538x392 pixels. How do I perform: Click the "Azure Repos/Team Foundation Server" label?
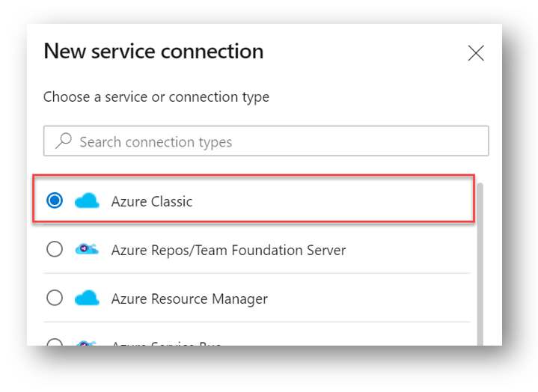click(x=228, y=251)
